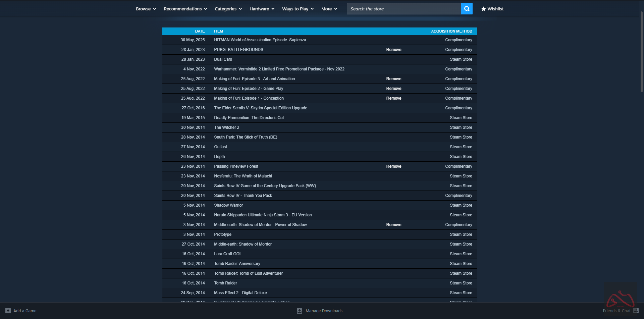Screen dimensions: 644x319
Task: Click the Manage Downloads label
Action: coord(324,311)
